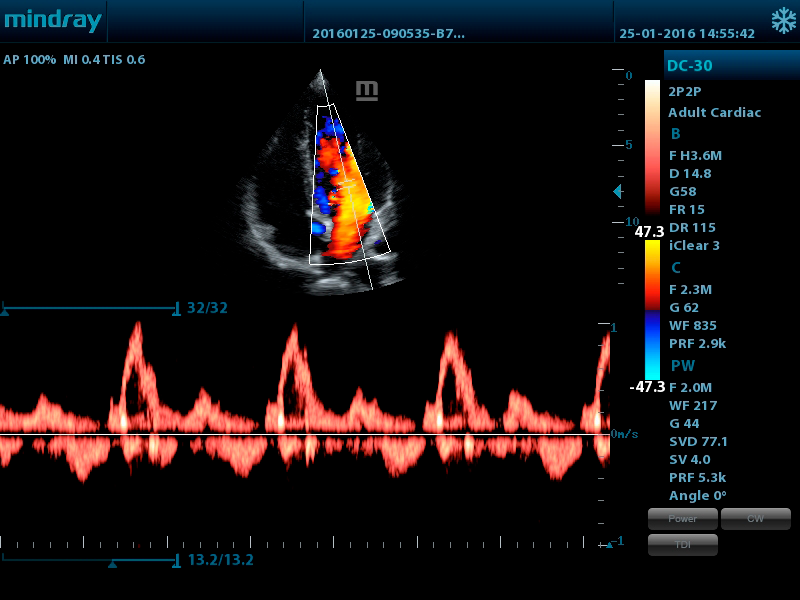The height and width of the screenshot is (600, 800).
Task: Click the Doppler spectrum baseline
Action: pyautogui.click(x=300, y=435)
